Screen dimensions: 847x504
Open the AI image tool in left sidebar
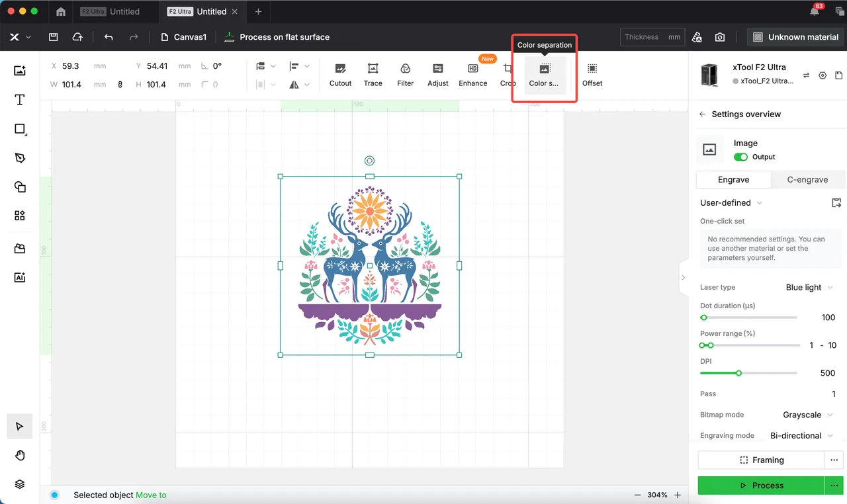point(20,278)
